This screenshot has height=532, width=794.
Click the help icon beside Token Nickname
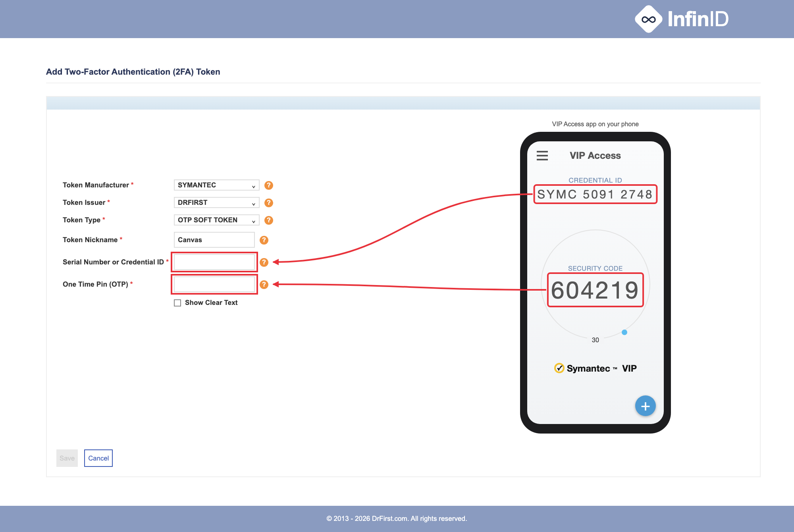tap(264, 240)
